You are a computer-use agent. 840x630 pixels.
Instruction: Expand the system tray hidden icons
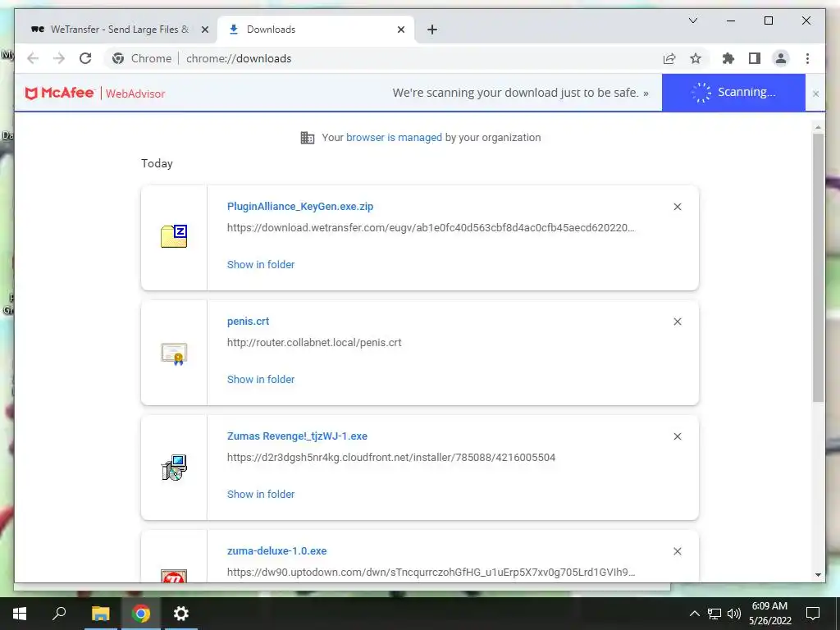(694, 614)
